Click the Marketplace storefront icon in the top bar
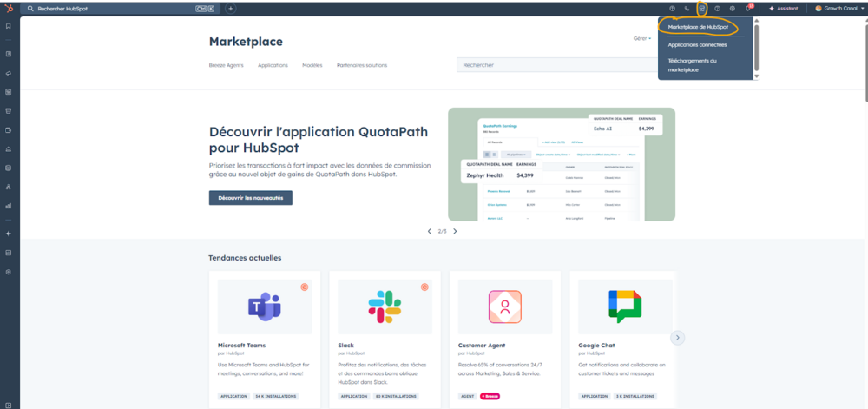This screenshot has width=868, height=409. (x=702, y=9)
